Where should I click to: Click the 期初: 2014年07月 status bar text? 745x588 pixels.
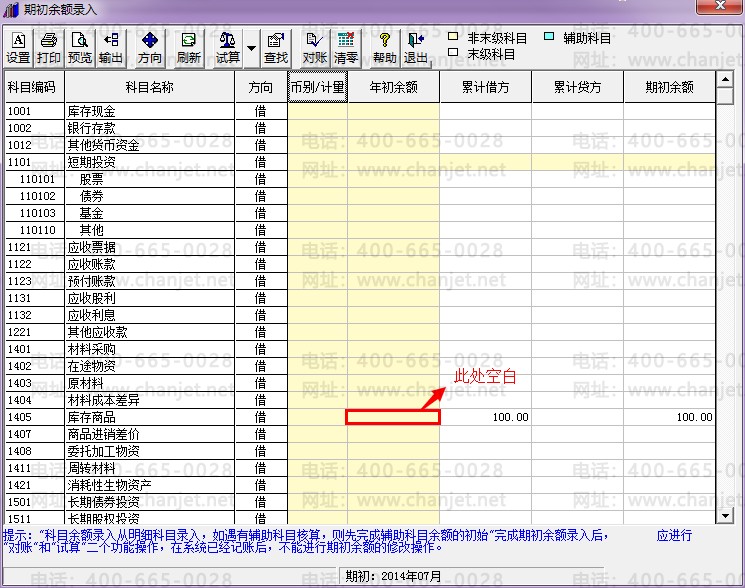(393, 576)
